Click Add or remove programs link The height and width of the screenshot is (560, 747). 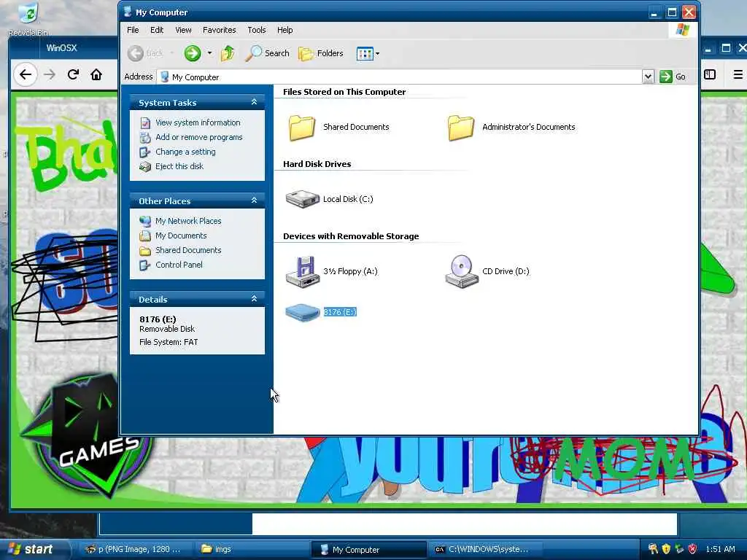(198, 137)
